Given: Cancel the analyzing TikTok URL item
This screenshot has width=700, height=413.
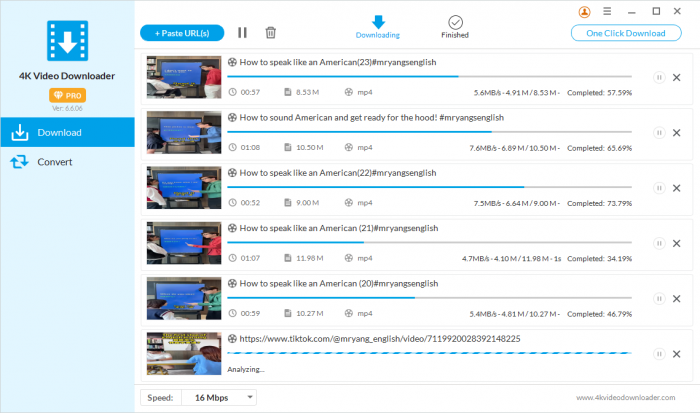Looking at the screenshot, I should 677,353.
